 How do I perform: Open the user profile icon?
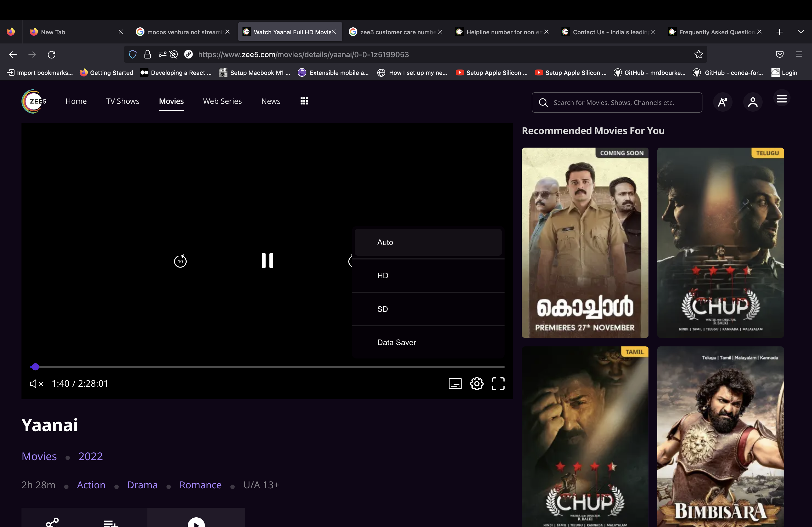click(x=753, y=102)
